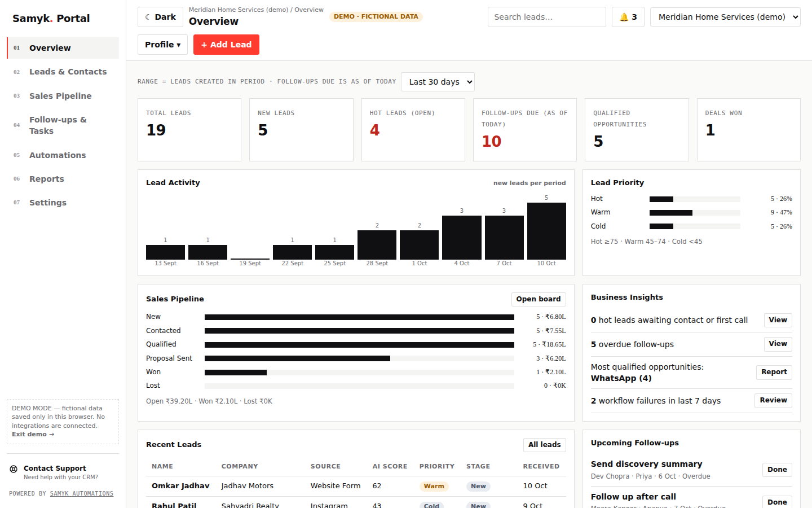The image size is (812, 508).
Task: Open Automations in sidebar
Action: (63, 155)
